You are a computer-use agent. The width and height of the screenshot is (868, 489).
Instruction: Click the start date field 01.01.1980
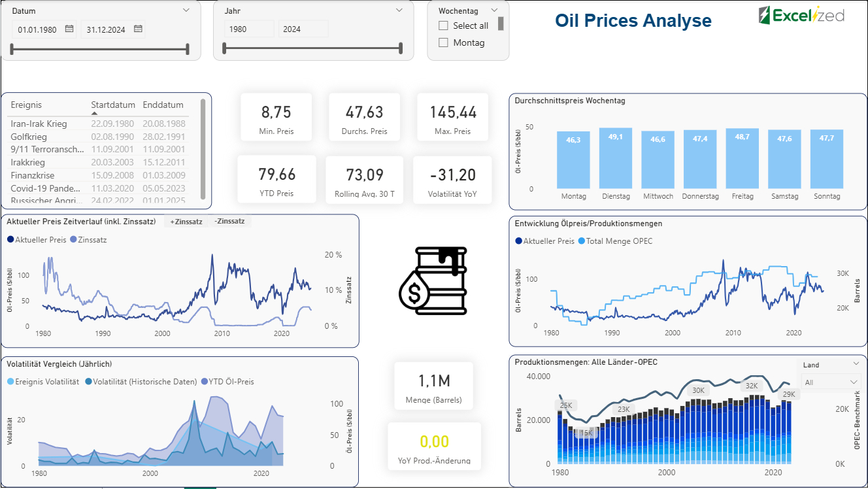(44, 29)
